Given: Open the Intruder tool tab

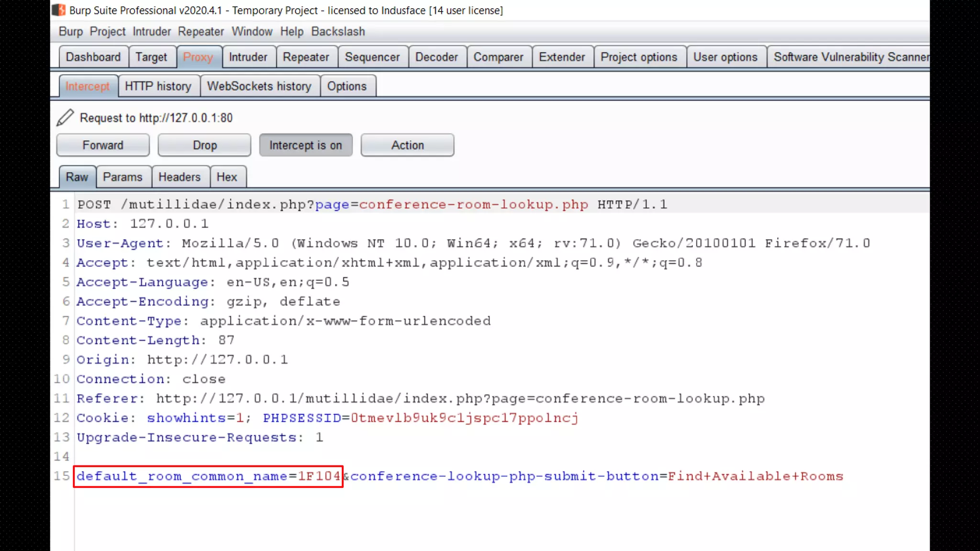Looking at the screenshot, I should coord(248,57).
